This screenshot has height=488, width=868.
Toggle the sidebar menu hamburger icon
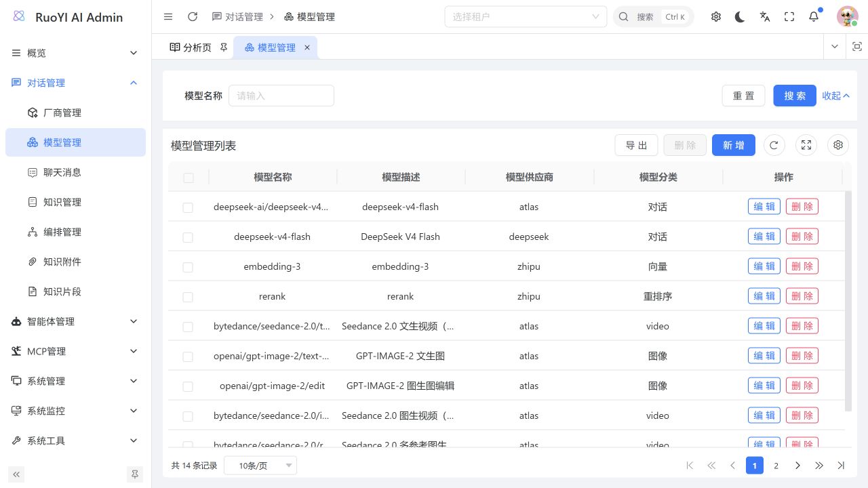tap(168, 17)
